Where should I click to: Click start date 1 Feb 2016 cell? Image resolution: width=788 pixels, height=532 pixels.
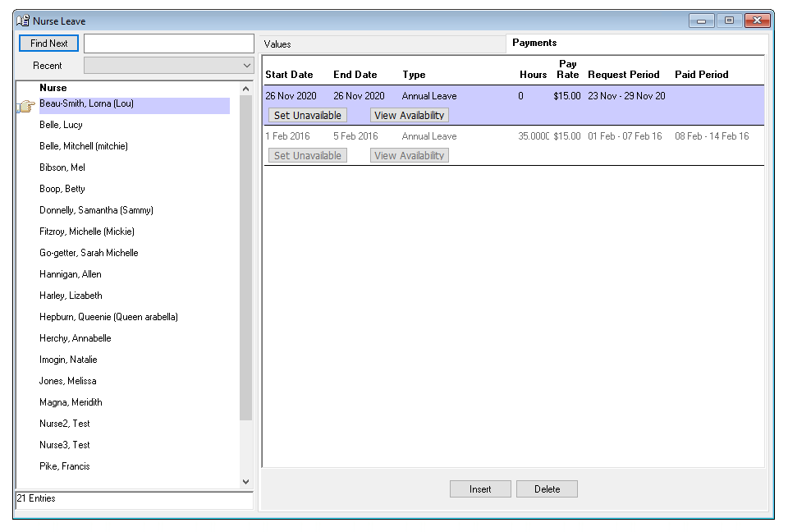pos(287,136)
